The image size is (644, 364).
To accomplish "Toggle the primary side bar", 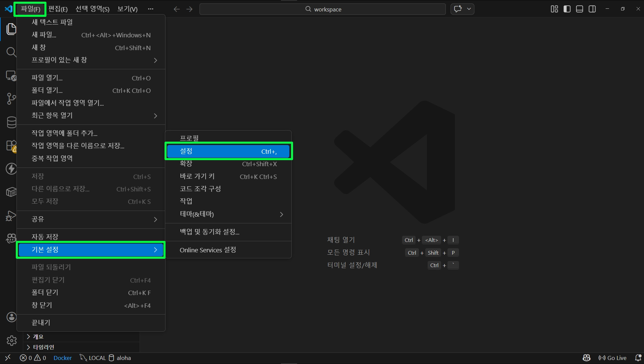I will 567,9.
